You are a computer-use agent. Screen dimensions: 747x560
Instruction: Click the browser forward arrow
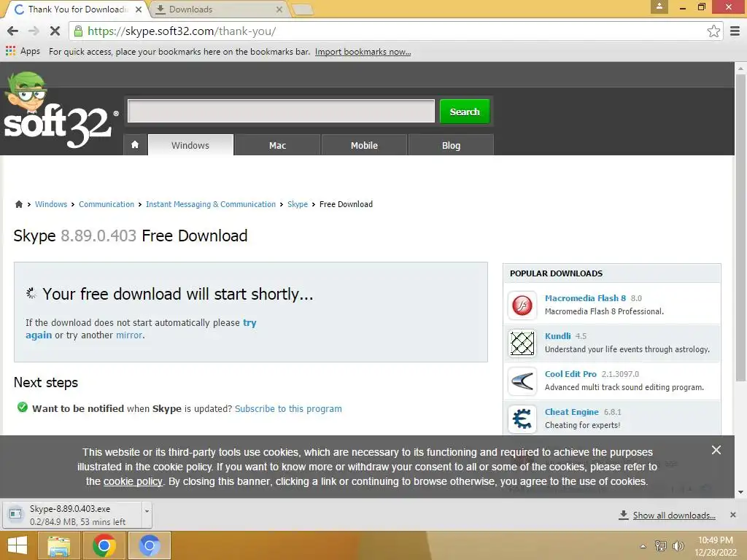[34, 31]
